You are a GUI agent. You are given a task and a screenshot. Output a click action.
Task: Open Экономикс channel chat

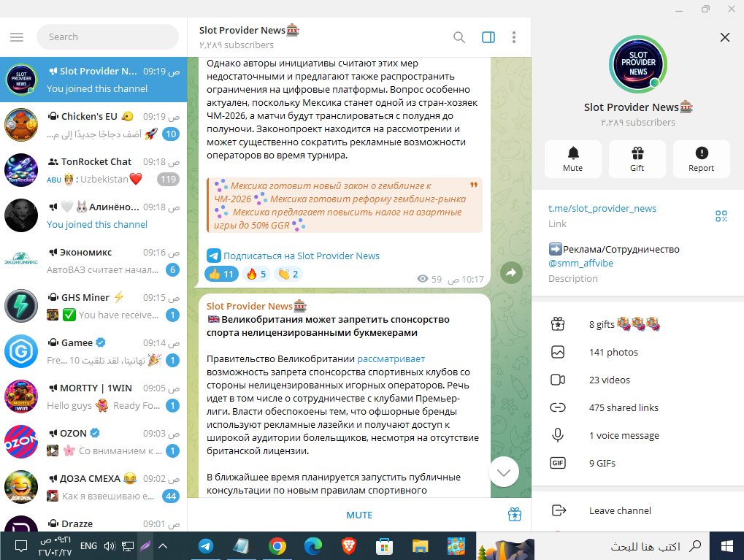pos(93,261)
